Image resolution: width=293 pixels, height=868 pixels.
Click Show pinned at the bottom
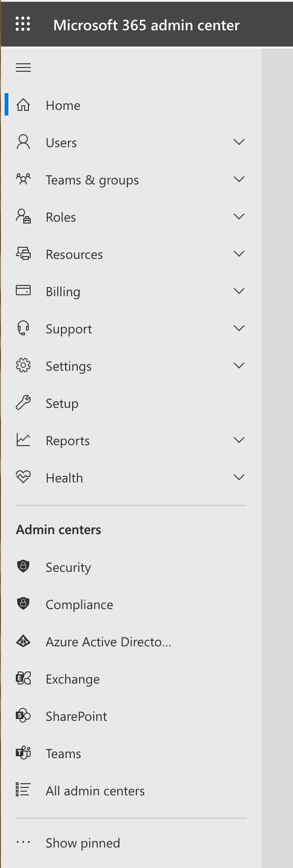click(83, 843)
